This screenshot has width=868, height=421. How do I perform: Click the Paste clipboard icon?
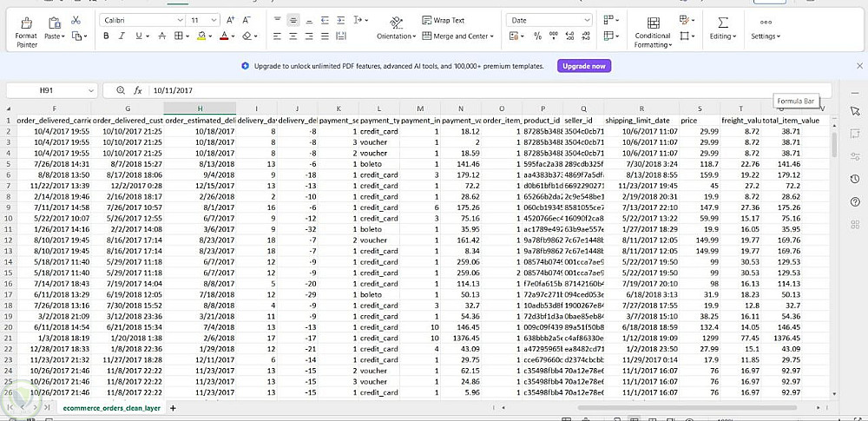[x=54, y=23]
